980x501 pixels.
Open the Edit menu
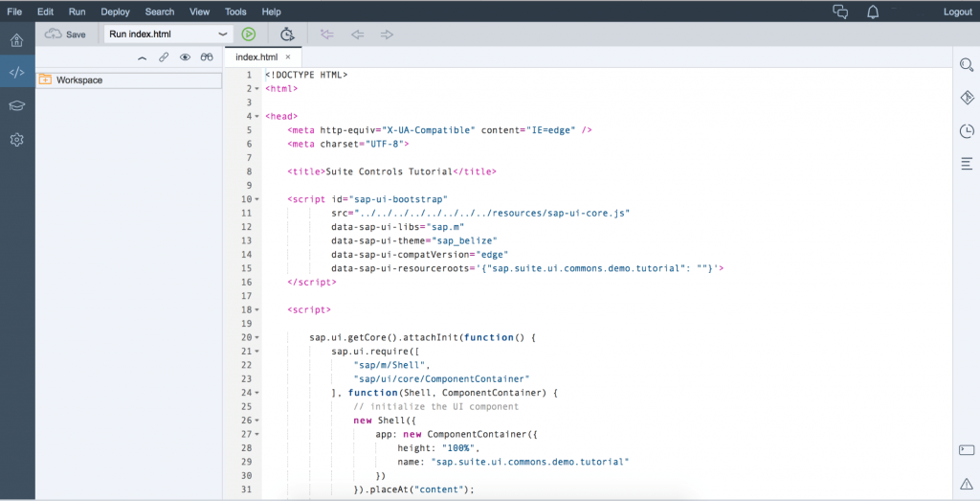[x=45, y=11]
